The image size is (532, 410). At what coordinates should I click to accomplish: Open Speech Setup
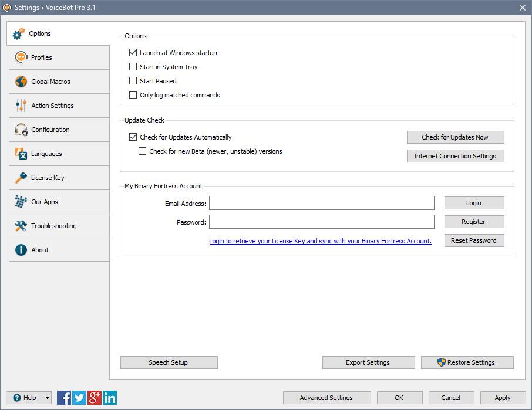pos(169,362)
